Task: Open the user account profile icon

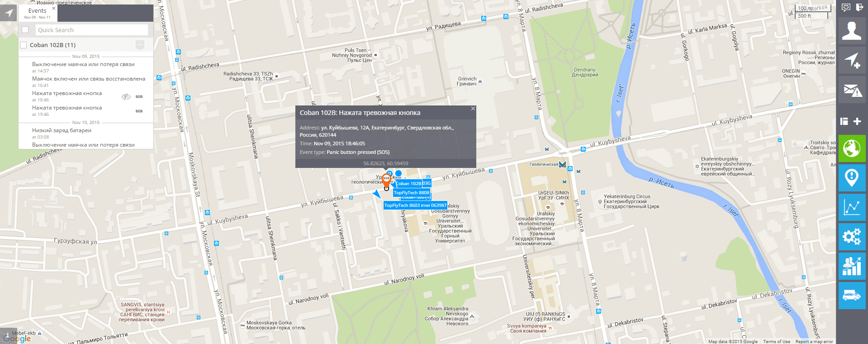Action: (x=852, y=31)
